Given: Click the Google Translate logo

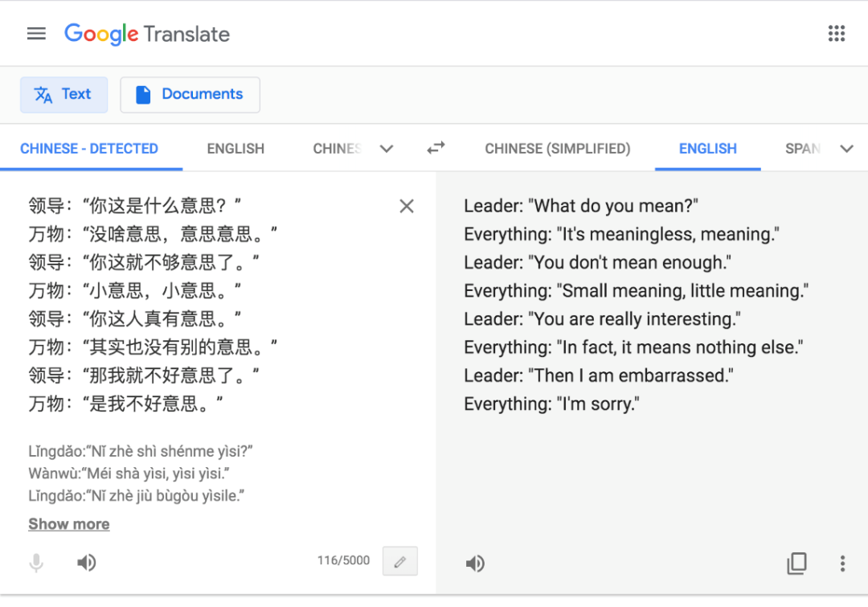Looking at the screenshot, I should (147, 34).
